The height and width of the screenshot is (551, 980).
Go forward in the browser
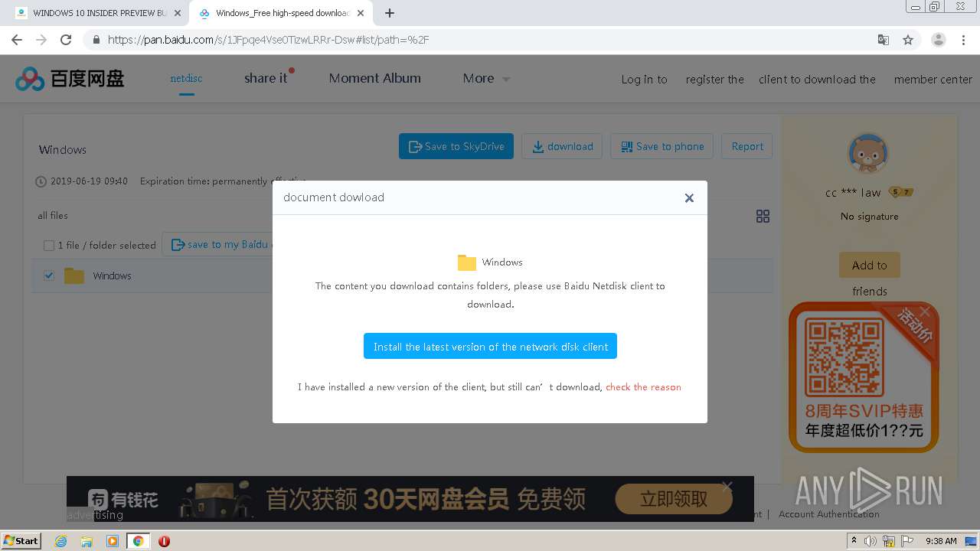tap(41, 40)
